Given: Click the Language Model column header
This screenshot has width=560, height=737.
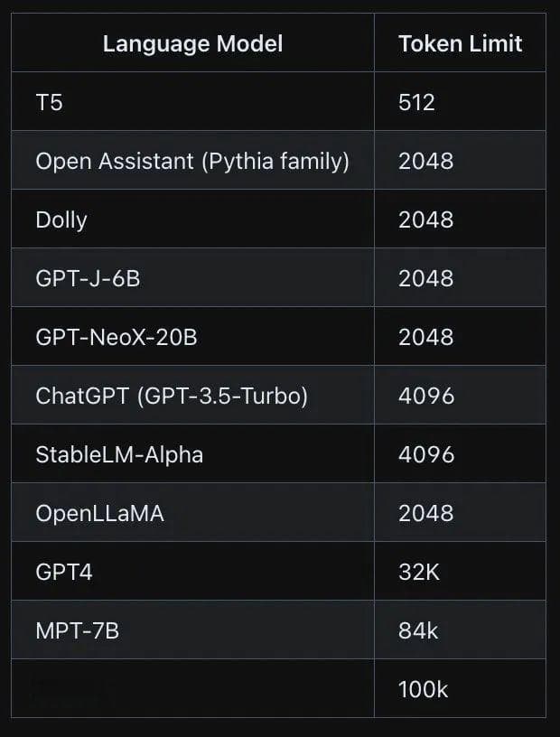Looking at the screenshot, I should point(192,44).
